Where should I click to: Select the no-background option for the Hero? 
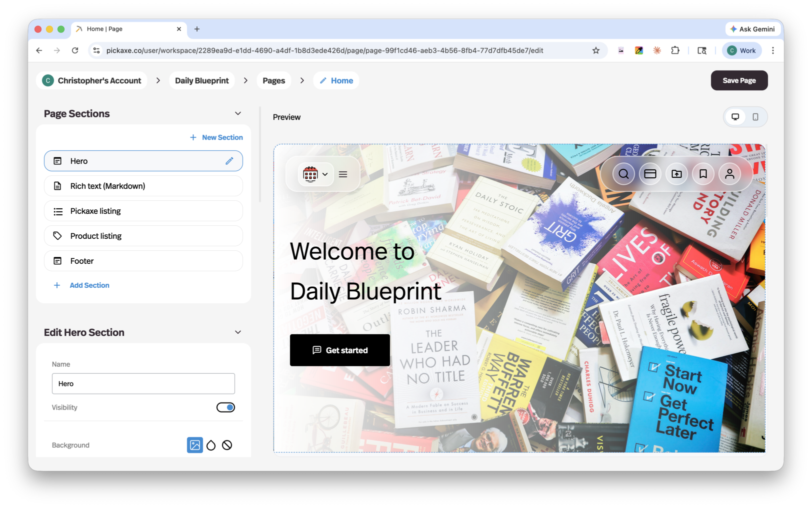(x=227, y=445)
